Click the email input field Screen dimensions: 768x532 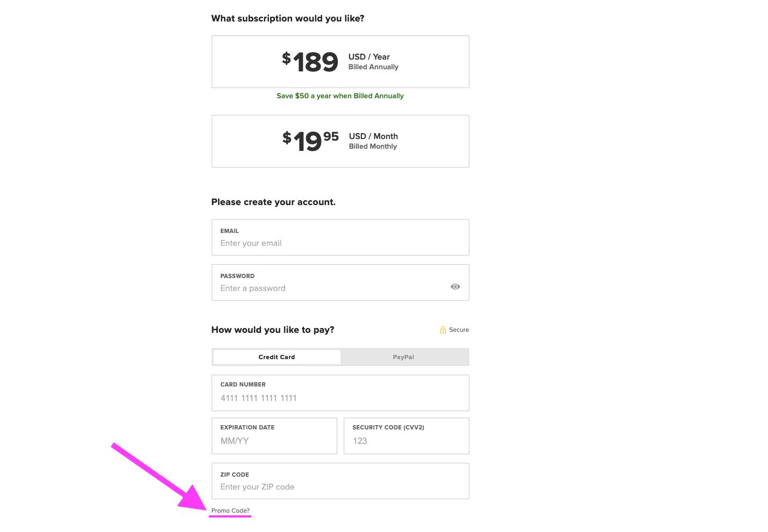click(340, 243)
